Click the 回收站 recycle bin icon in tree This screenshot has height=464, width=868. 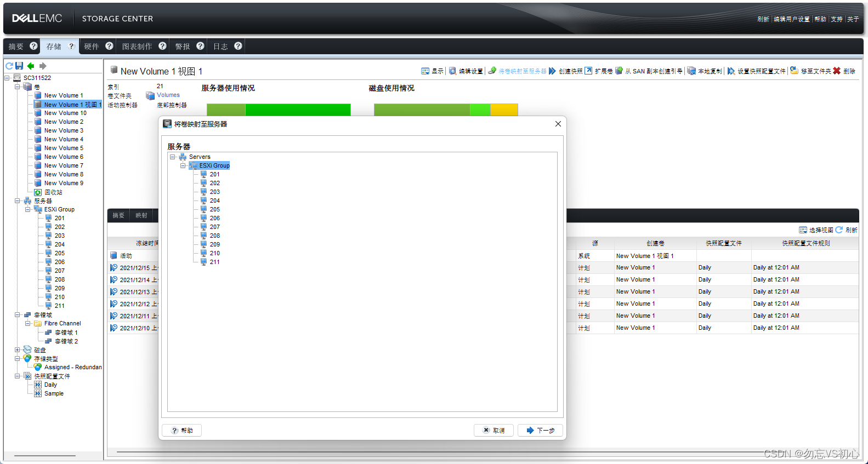pyautogui.click(x=38, y=192)
